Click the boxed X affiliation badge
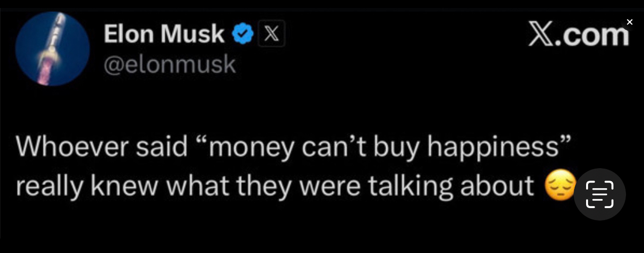 click(271, 34)
